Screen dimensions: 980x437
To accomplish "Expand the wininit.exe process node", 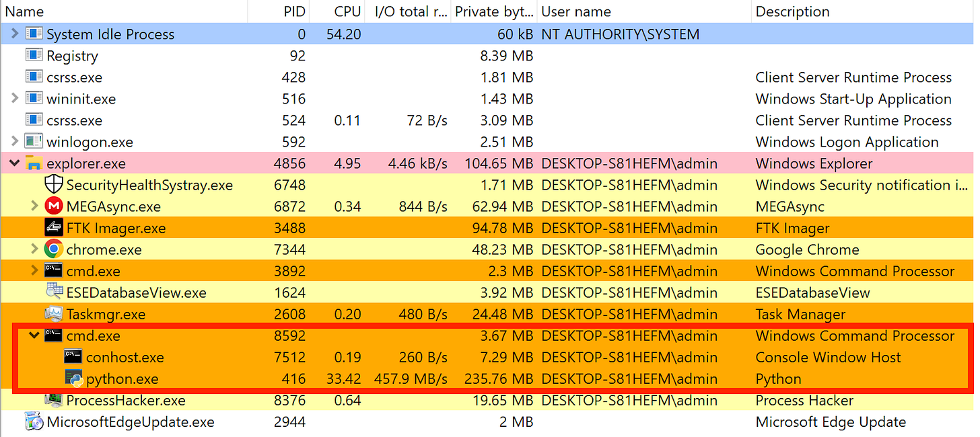I will pos(14,99).
